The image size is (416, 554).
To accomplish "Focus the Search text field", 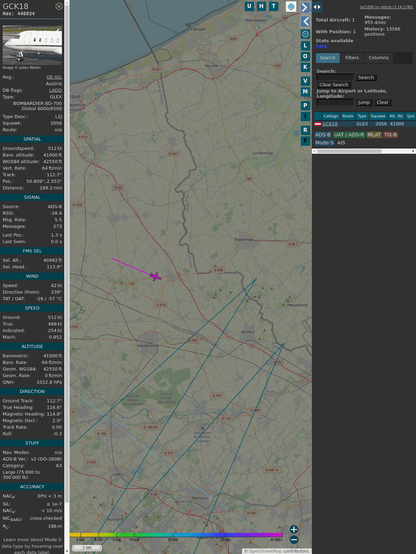I will click(335, 77).
